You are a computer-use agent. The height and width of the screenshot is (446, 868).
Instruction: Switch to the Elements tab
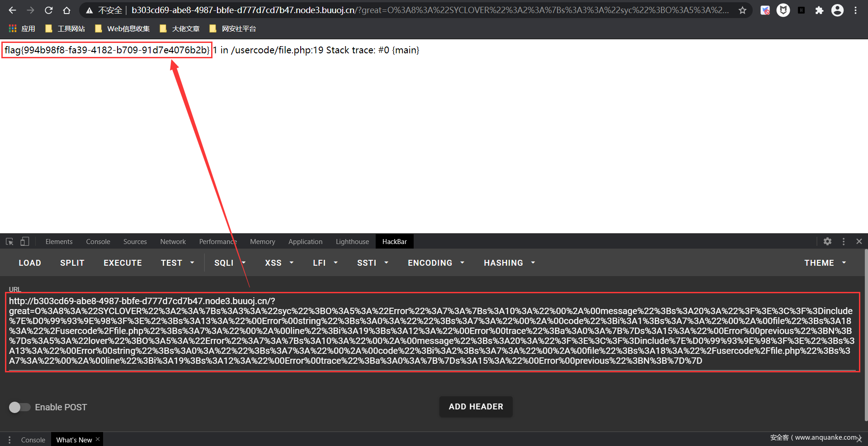(59, 242)
